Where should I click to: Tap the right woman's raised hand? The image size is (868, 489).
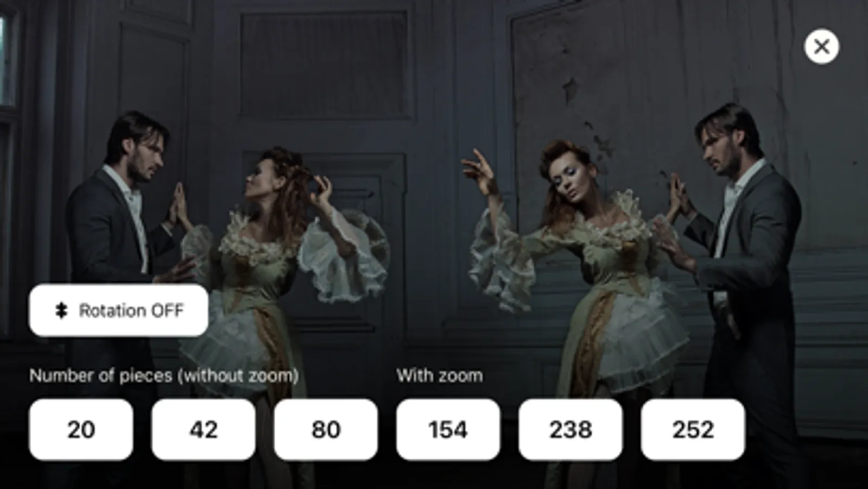coord(479,168)
